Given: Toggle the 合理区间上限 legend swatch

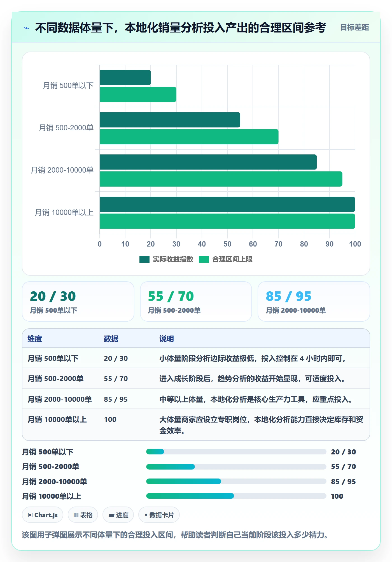Looking at the screenshot, I should pos(204,259).
